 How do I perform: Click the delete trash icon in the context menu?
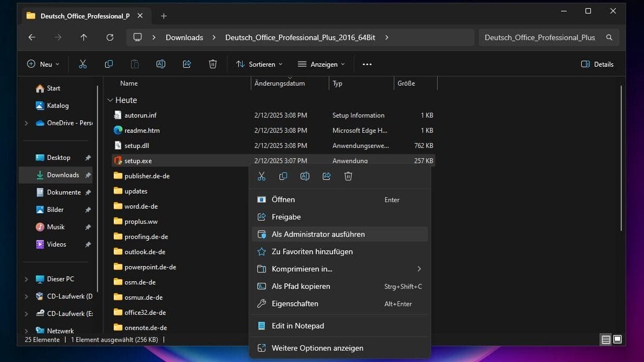click(348, 176)
